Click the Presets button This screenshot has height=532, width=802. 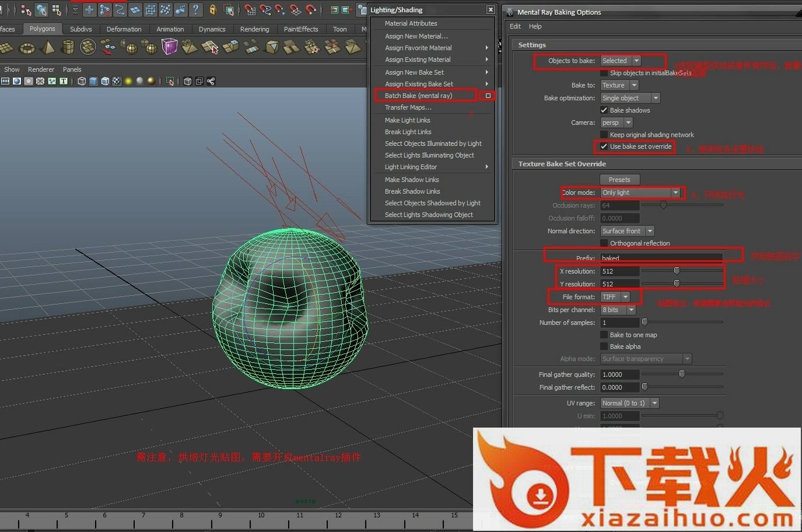[x=619, y=180]
